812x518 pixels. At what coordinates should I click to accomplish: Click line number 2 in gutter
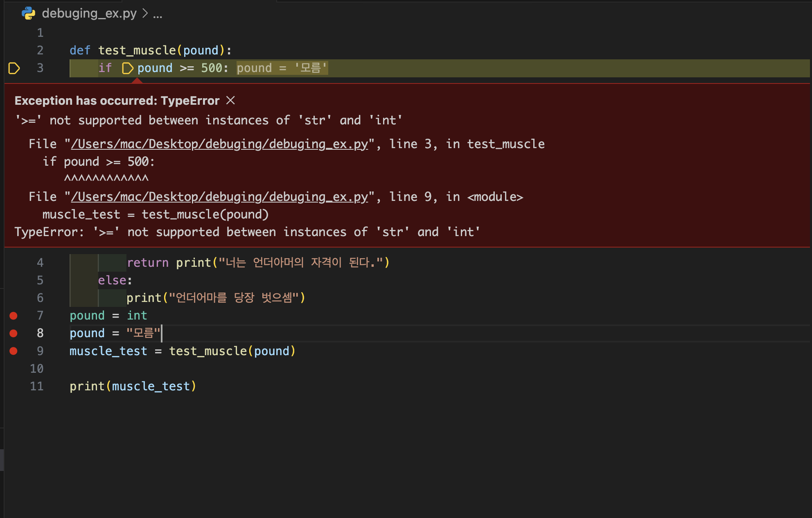40,50
